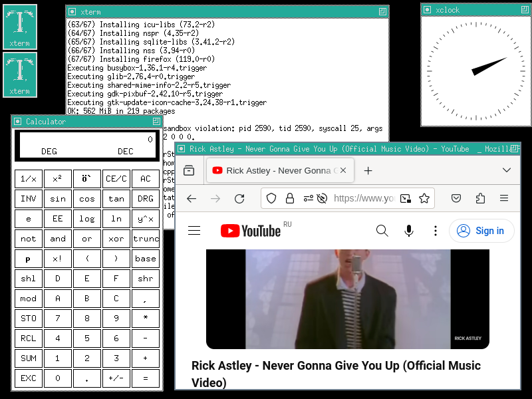Select the Rick Astley tab in Firefox
This screenshot has width=532, height=399.
(x=280, y=170)
